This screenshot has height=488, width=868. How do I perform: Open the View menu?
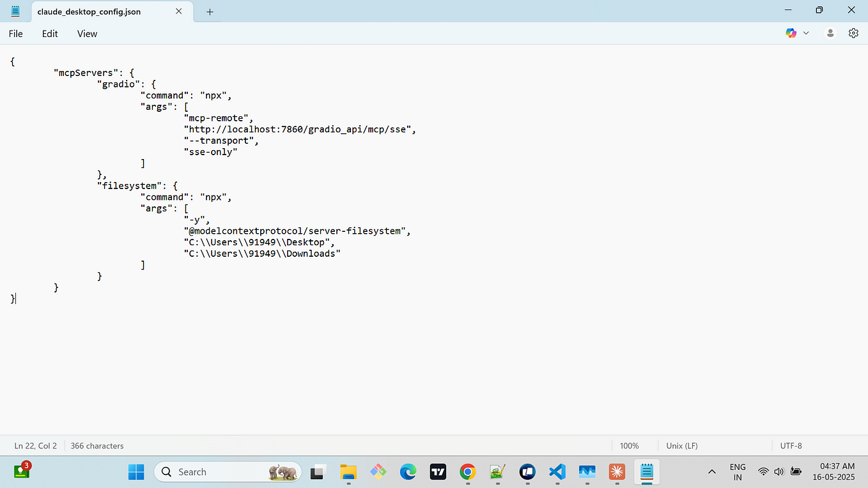(x=87, y=34)
